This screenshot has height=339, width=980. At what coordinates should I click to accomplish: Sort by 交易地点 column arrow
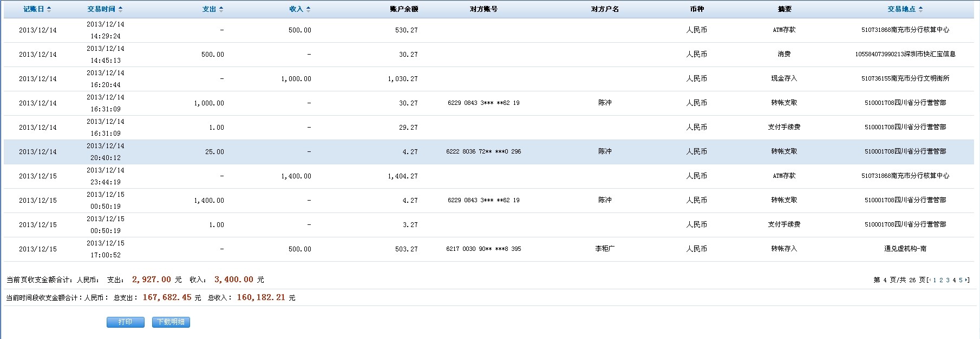[920, 9]
